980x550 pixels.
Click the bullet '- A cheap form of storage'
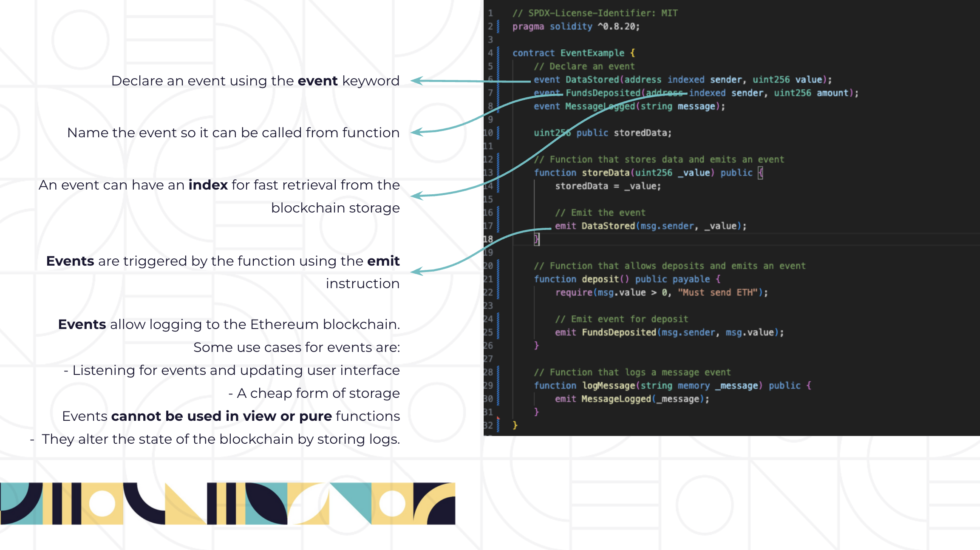pyautogui.click(x=314, y=393)
